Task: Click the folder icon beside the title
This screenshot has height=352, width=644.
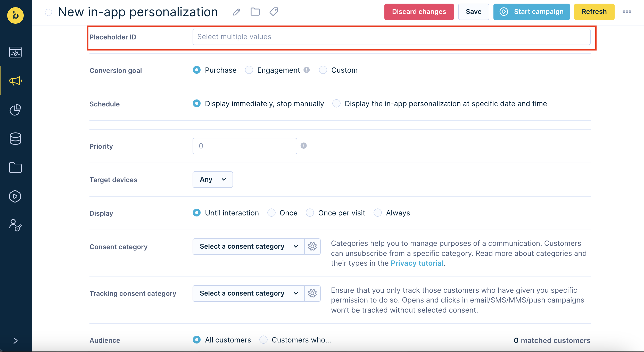Action: 255,12
